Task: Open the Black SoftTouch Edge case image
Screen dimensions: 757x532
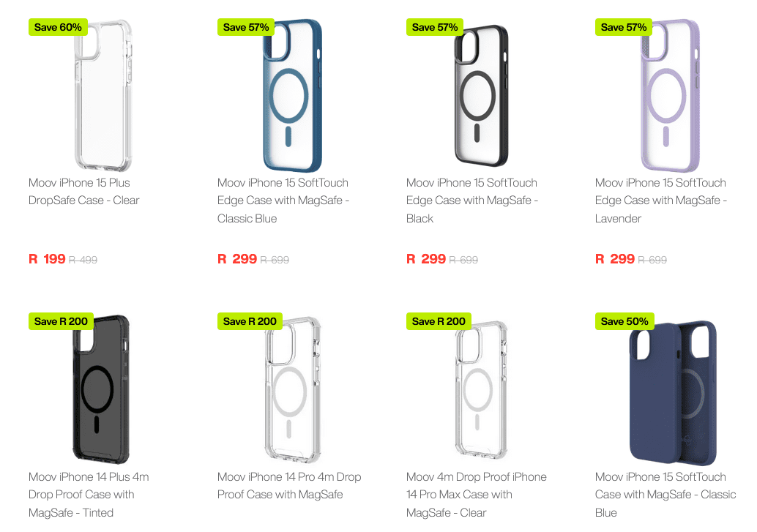Action: tap(481, 95)
